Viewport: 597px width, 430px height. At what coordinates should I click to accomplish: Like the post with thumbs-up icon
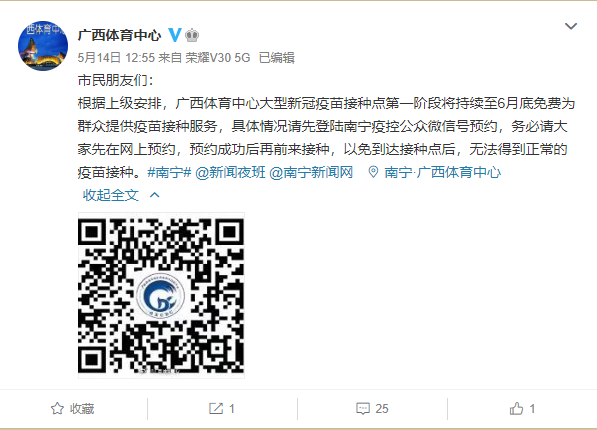click(516, 408)
